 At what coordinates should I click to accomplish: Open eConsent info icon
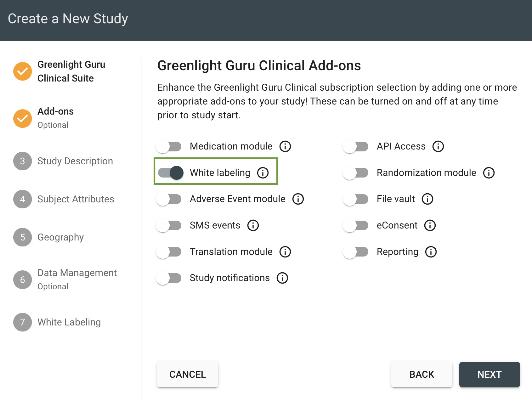click(430, 225)
